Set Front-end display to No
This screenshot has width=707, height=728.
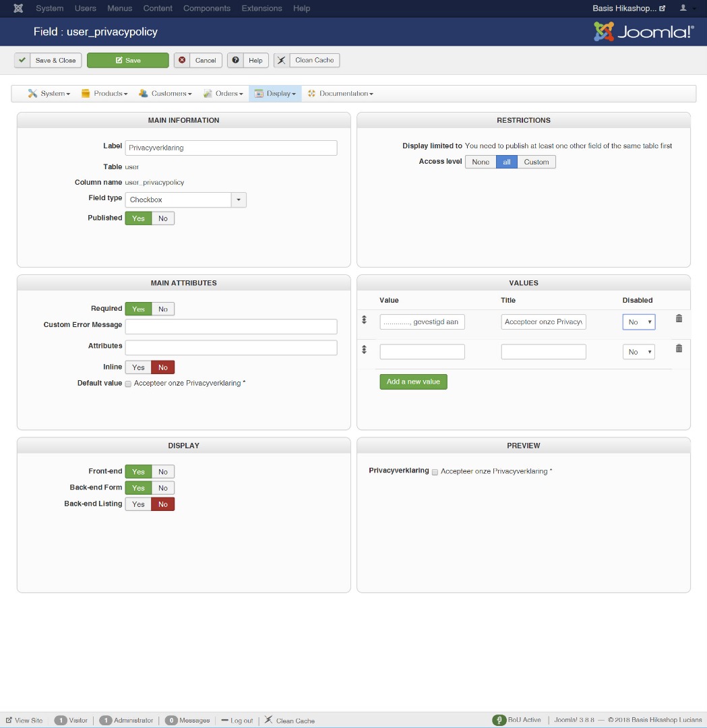(x=163, y=472)
